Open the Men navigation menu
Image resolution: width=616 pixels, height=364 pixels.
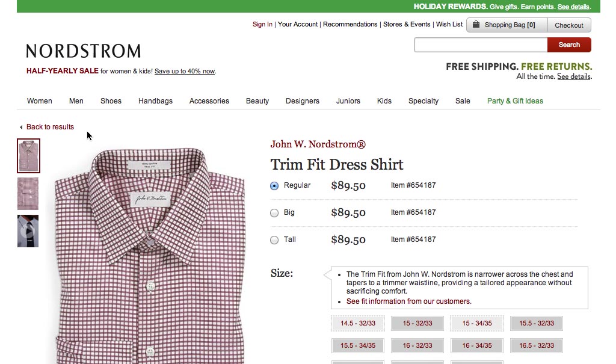pos(76,101)
